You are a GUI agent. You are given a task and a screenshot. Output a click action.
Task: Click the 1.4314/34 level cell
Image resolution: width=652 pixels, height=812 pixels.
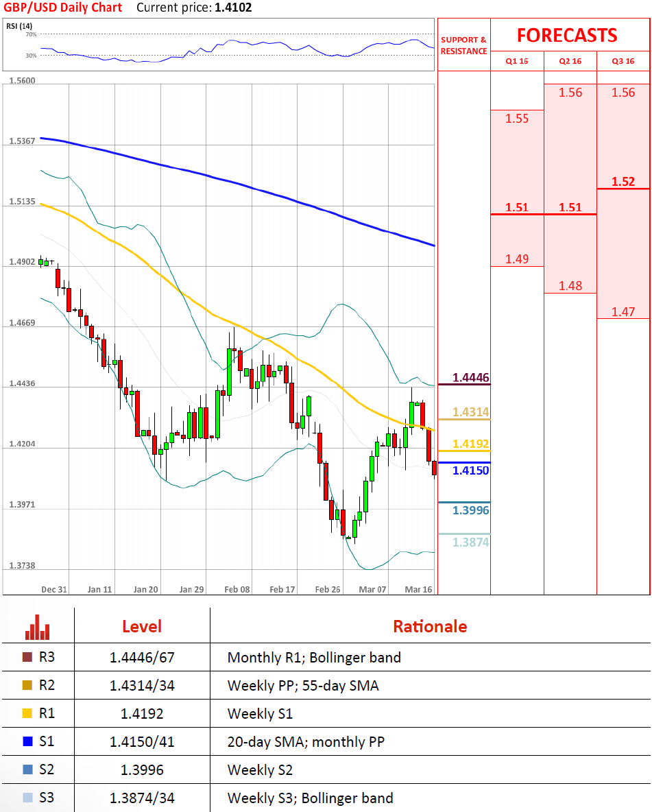pos(142,686)
